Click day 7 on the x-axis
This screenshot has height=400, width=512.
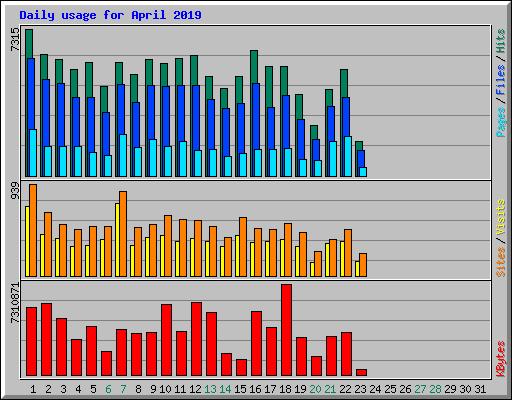pyautogui.click(x=123, y=389)
